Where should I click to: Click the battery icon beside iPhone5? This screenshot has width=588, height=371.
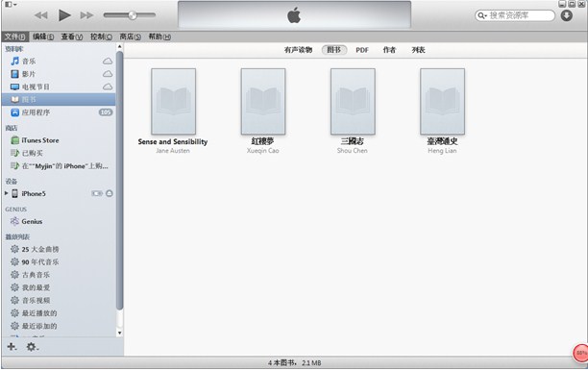(x=97, y=193)
